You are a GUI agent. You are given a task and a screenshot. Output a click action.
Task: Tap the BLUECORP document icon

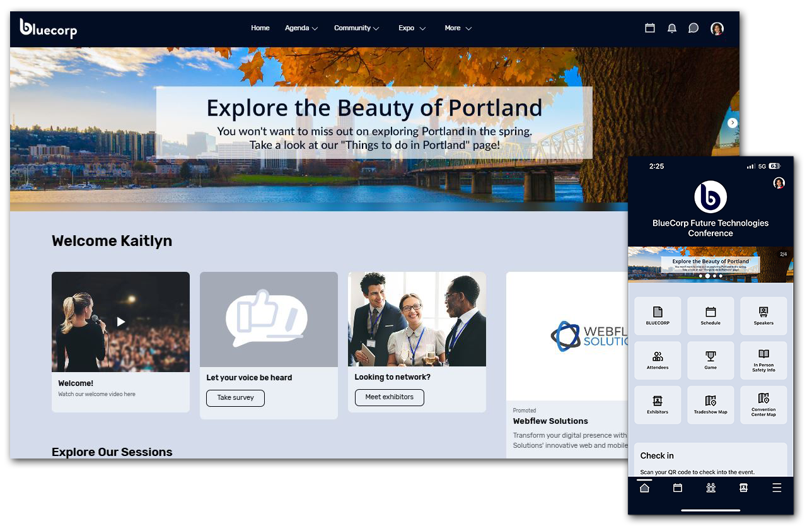point(658,315)
